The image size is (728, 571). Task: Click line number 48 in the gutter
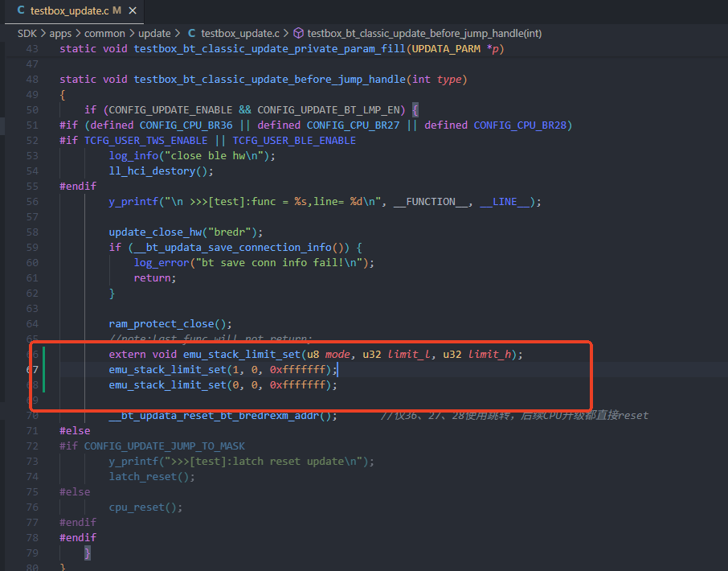pyautogui.click(x=32, y=80)
